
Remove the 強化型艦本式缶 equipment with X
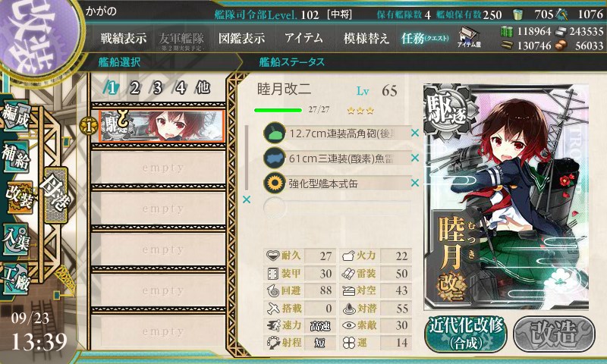(414, 183)
